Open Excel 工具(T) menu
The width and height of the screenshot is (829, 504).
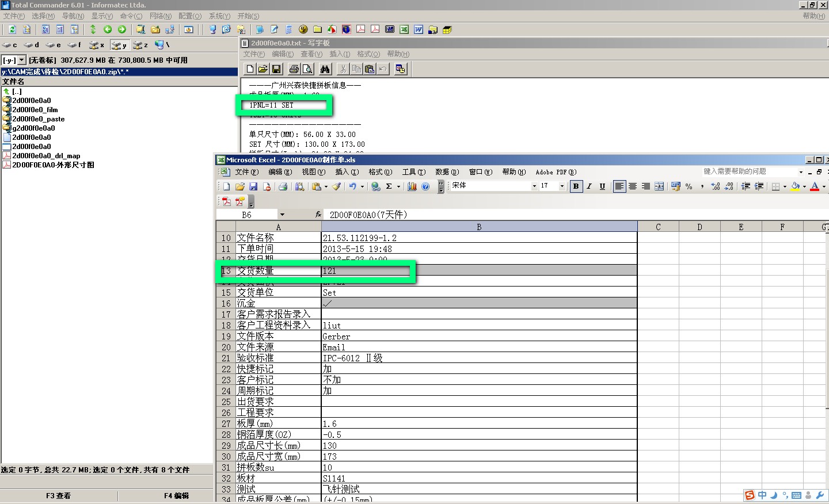pyautogui.click(x=414, y=172)
